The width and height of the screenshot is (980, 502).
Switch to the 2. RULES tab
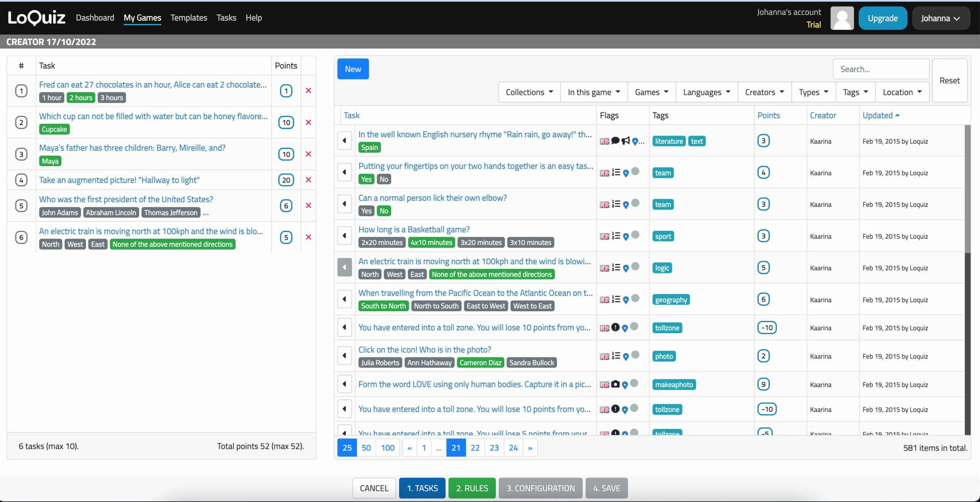(472, 488)
